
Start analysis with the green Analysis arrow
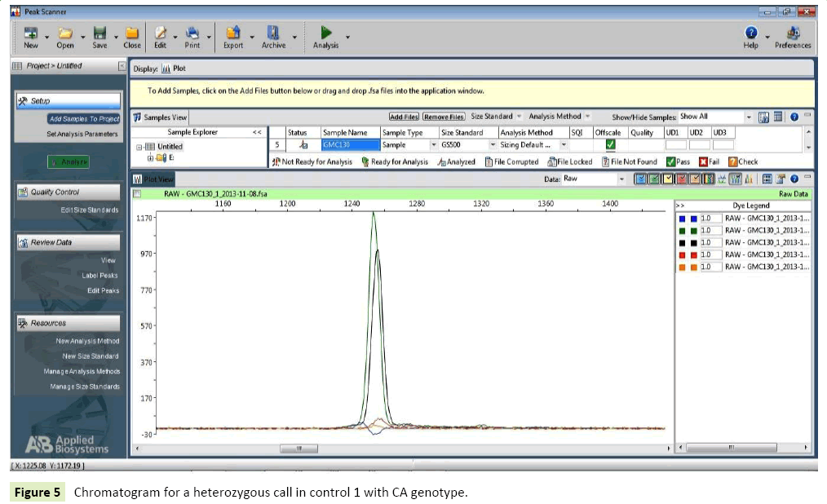[325, 33]
